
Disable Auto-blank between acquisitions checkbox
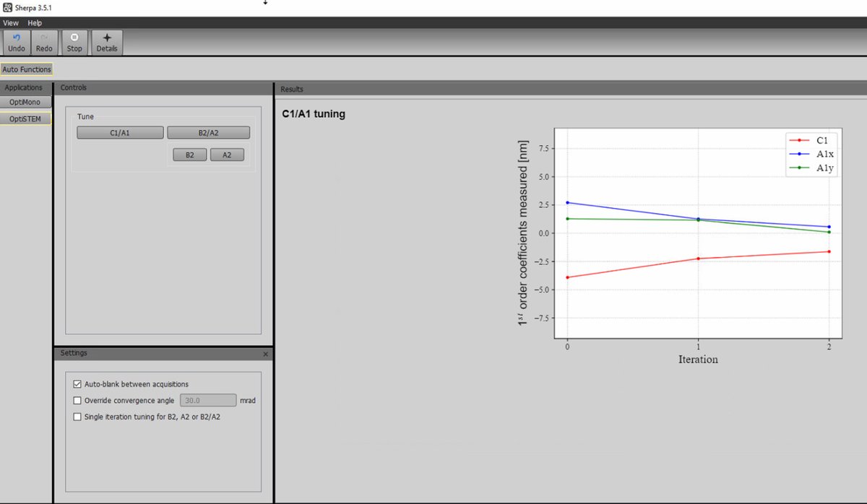pyautogui.click(x=78, y=384)
